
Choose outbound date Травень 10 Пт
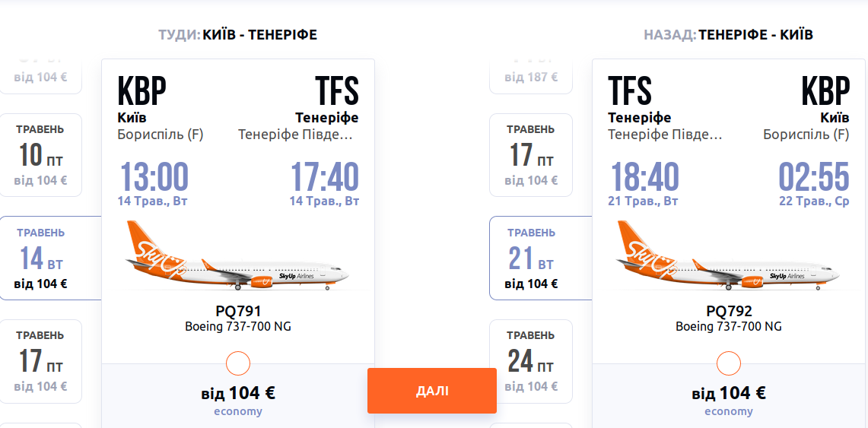pyautogui.click(x=41, y=154)
